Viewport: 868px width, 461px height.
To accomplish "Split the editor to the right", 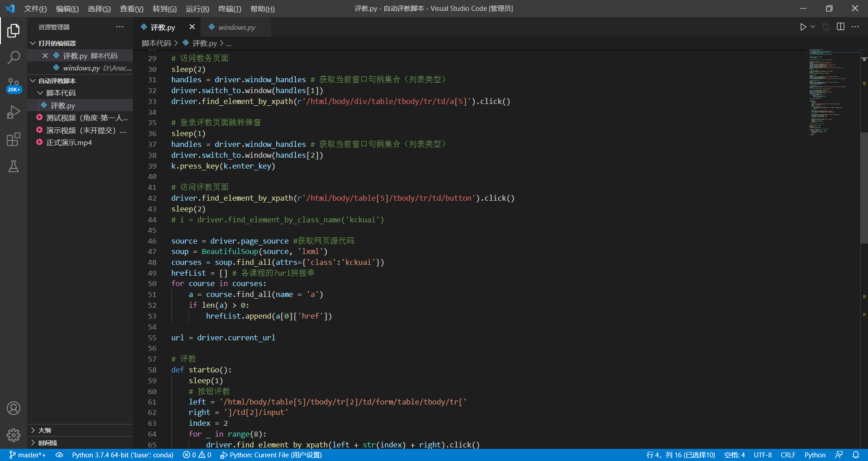I will tap(840, 27).
